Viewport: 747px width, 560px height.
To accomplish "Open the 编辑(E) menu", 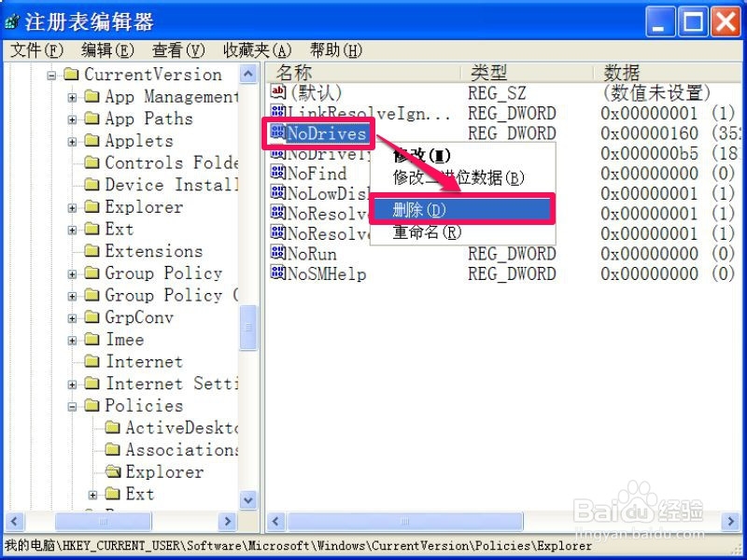I will (x=107, y=50).
